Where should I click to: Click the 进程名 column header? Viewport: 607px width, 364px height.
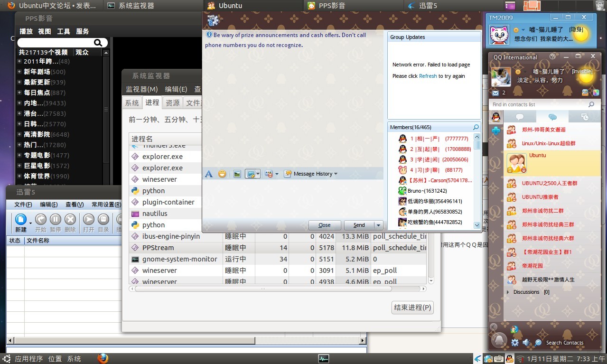165,139
